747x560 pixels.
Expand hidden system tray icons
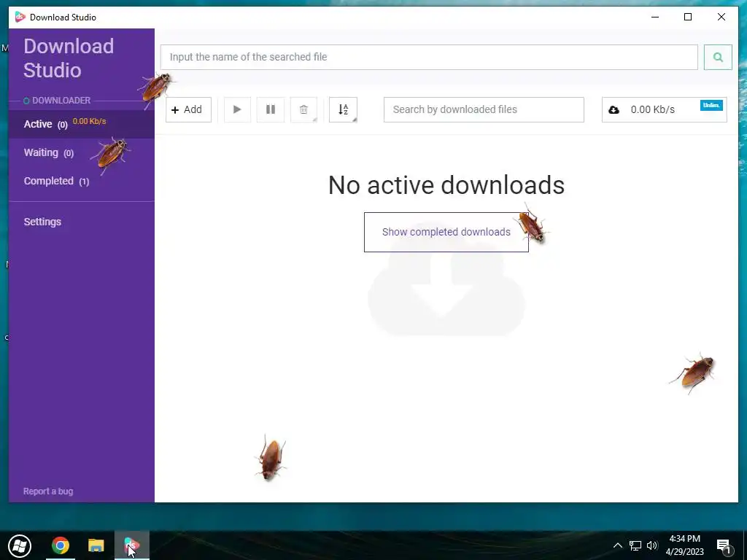tap(617, 545)
